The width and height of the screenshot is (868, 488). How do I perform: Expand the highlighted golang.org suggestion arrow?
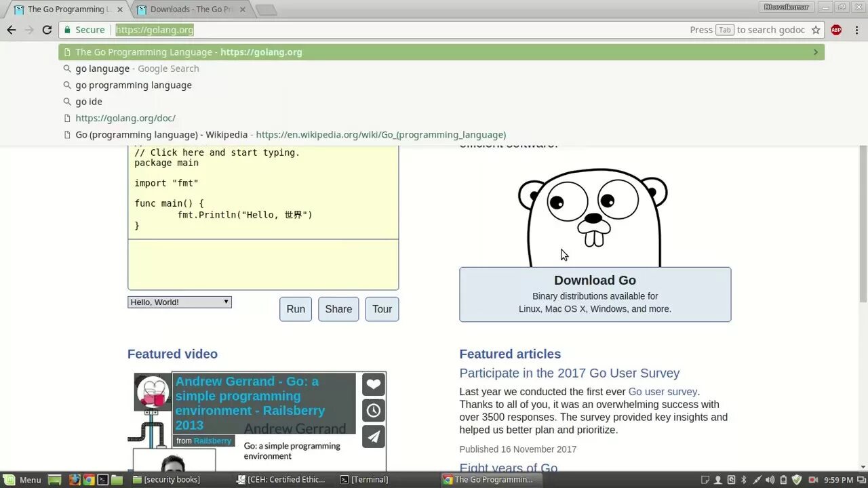[x=815, y=52]
